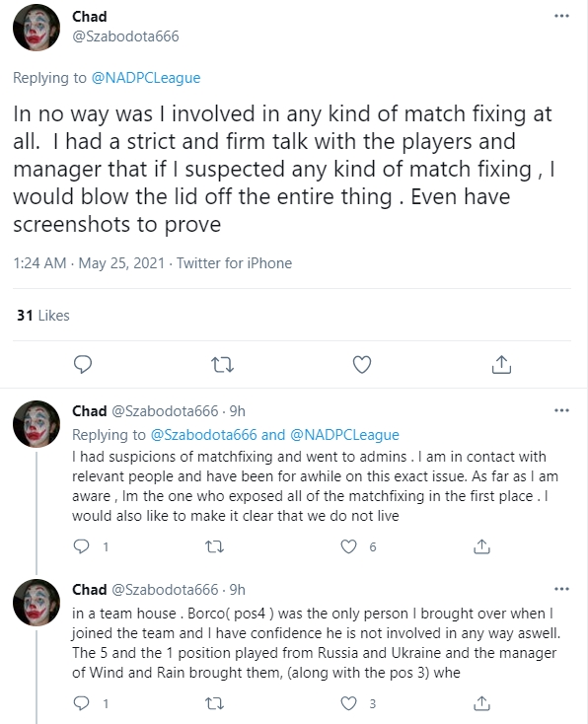Viewport: 588px width, 724px height.
Task: Retweet the 'suspicions of matchfixing' reply
Action: (x=214, y=547)
